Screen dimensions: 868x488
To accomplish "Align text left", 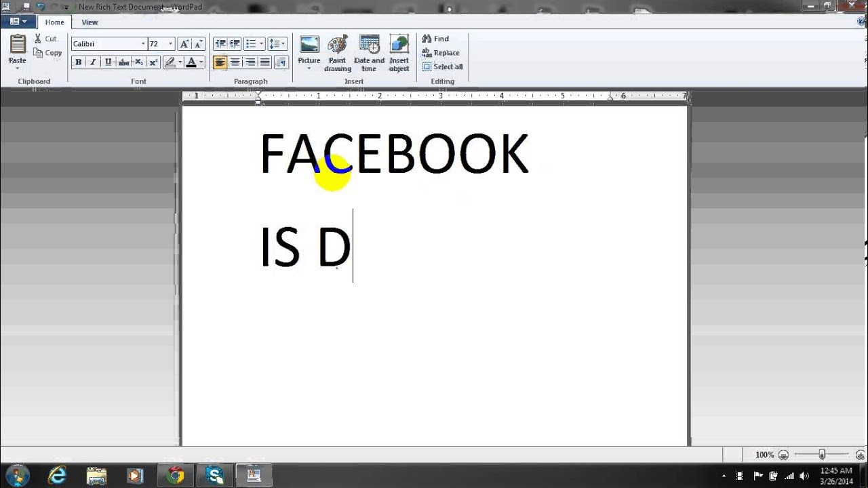I will coord(220,62).
